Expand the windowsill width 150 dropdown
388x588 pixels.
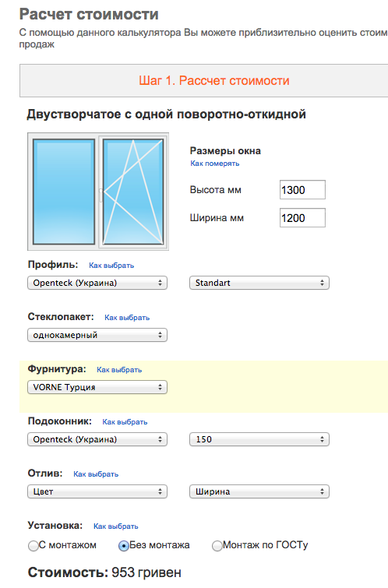259,439
